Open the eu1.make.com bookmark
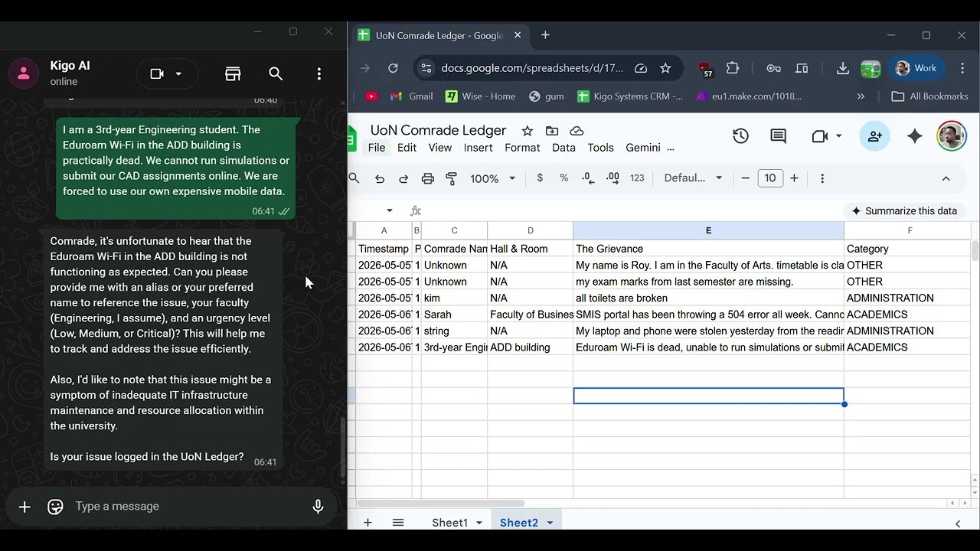The image size is (980, 551). [x=749, y=96]
